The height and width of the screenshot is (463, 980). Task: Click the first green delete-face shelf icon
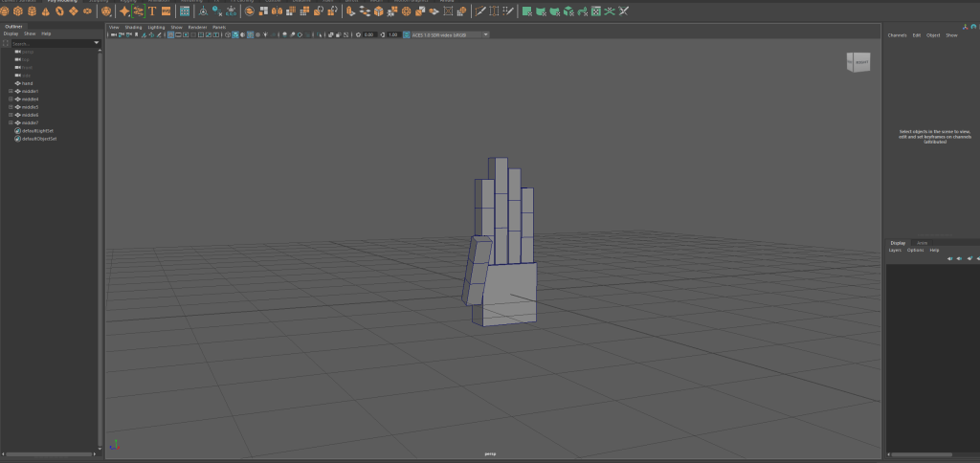527,11
